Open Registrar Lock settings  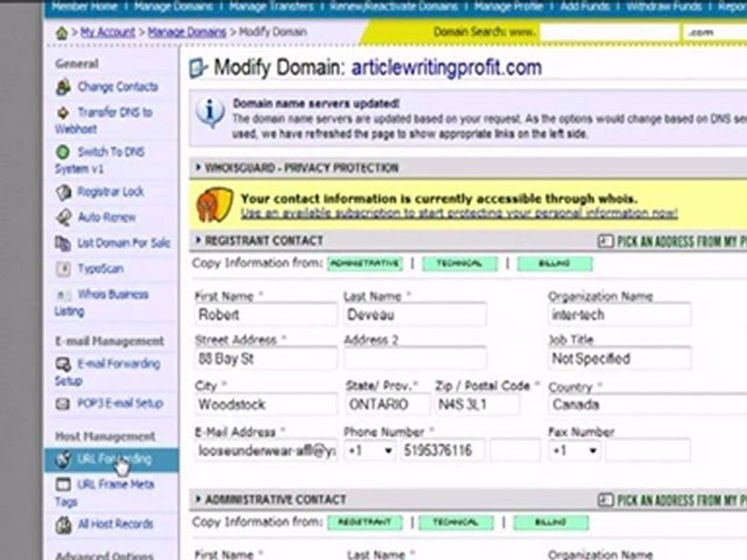click(x=110, y=192)
